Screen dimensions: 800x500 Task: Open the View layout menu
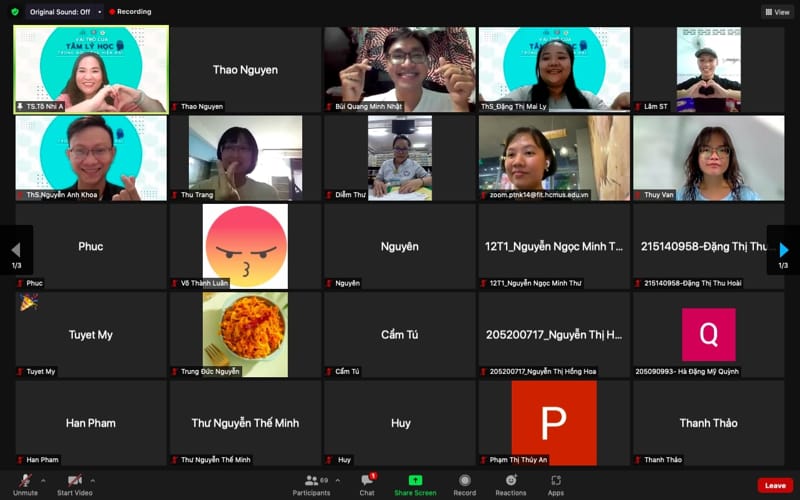(777, 12)
